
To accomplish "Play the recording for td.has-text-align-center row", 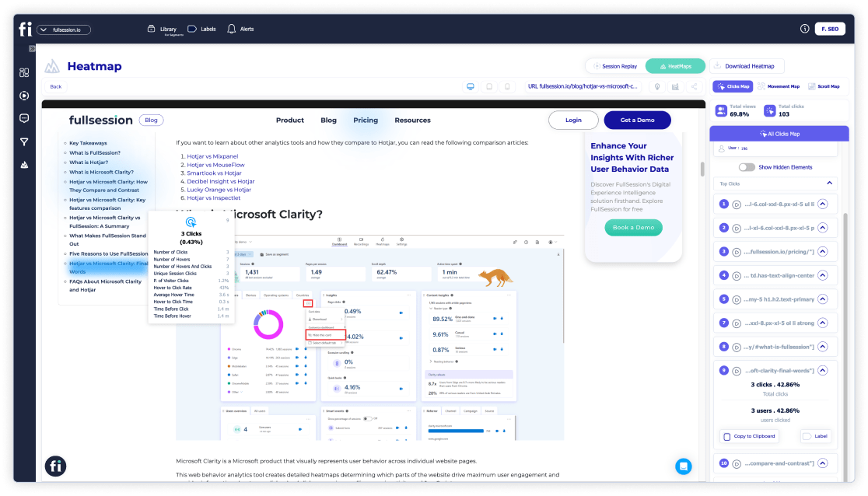I will [x=737, y=276].
